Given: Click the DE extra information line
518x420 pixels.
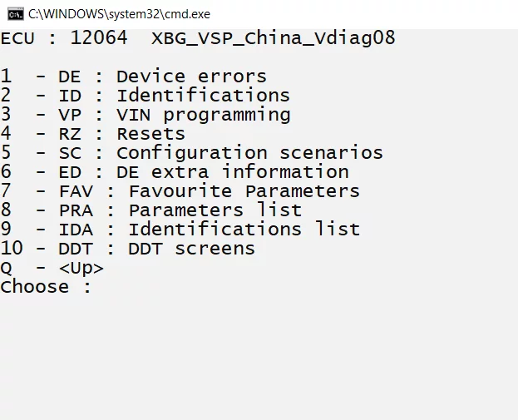Looking at the screenshot, I should (175, 172).
